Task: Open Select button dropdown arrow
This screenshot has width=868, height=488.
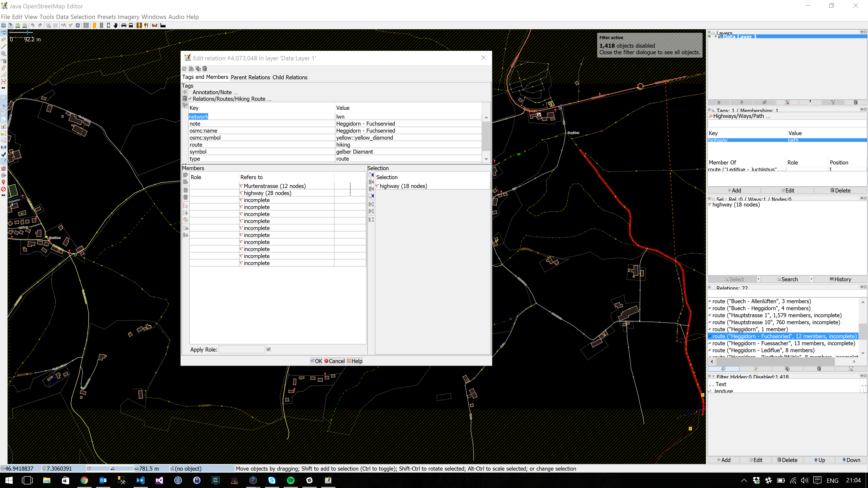Action: click(x=758, y=279)
